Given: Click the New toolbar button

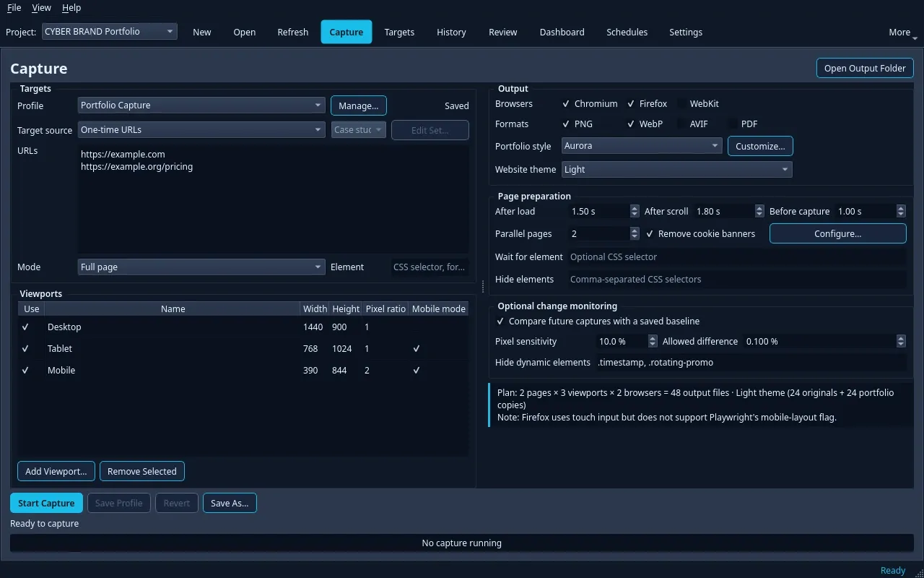Looking at the screenshot, I should (x=202, y=32).
